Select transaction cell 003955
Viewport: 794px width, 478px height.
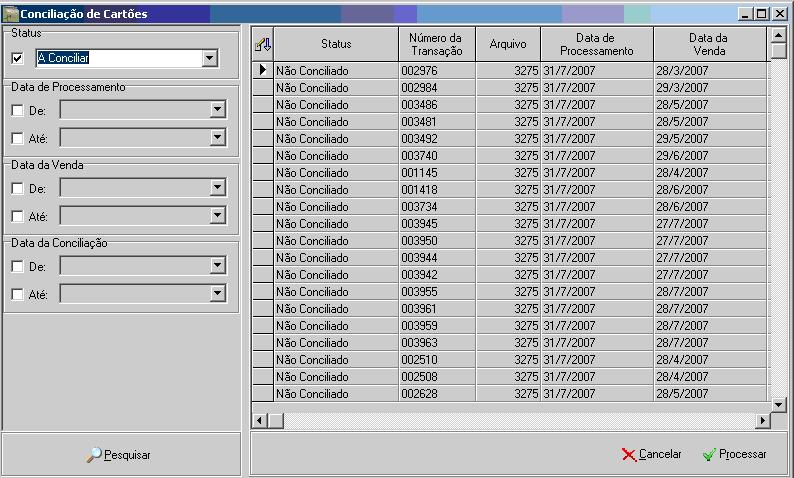(437, 292)
